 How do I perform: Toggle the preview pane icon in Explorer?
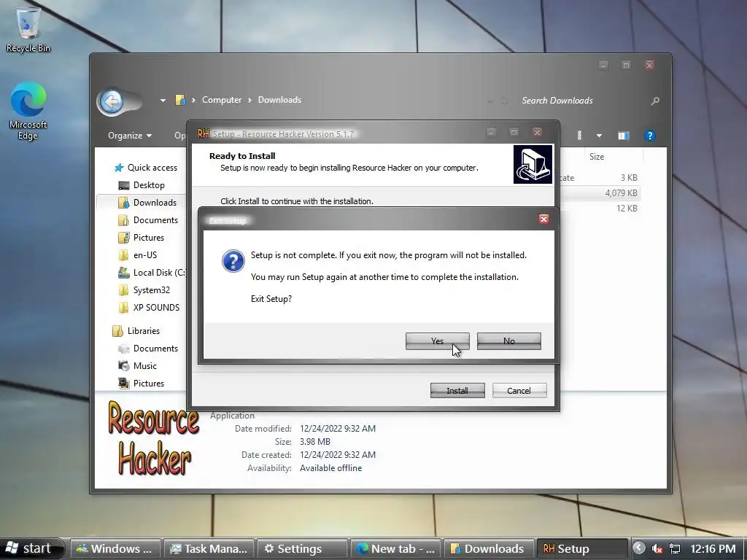624,136
